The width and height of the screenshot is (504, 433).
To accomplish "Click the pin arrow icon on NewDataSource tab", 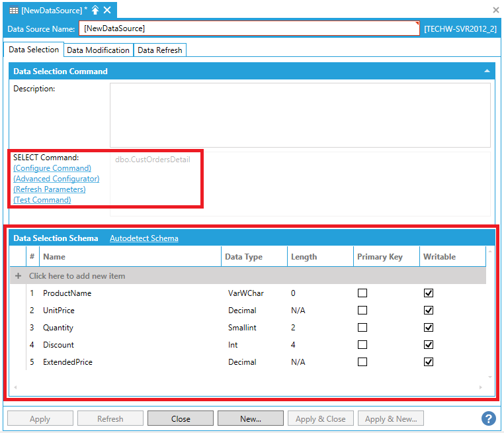I will 95,10.
